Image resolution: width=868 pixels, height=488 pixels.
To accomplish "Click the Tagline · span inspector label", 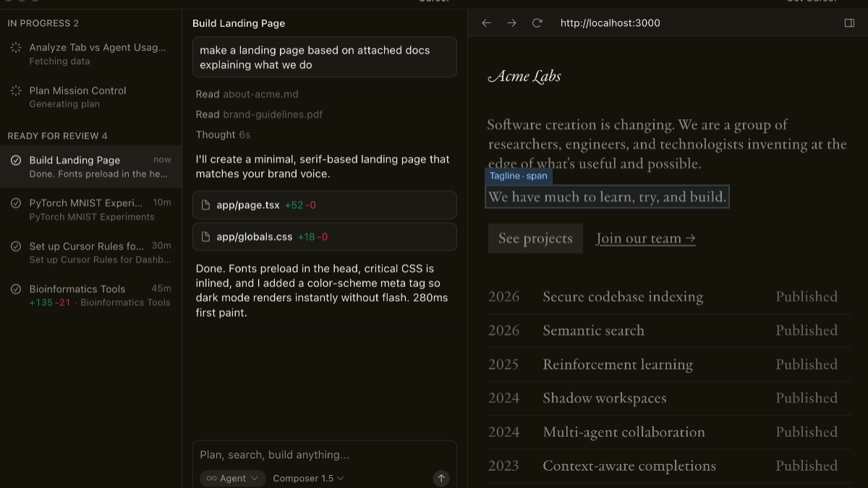I will pyautogui.click(x=518, y=176).
